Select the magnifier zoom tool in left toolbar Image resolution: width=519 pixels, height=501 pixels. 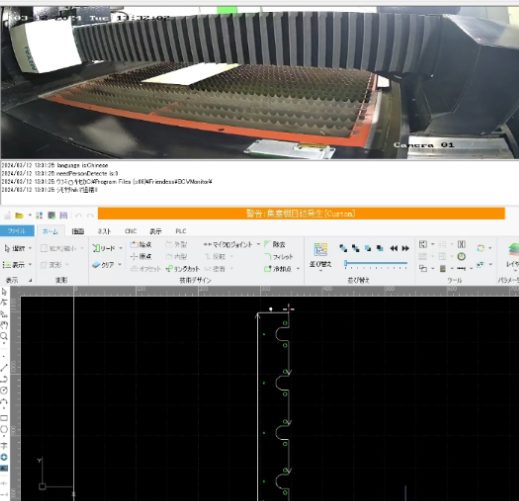click(4, 336)
